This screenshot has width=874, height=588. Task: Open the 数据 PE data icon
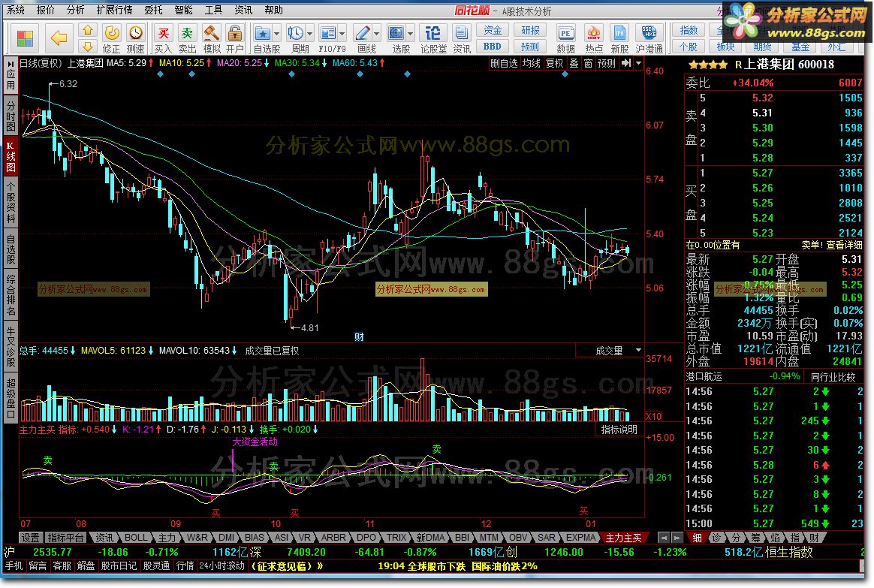565,38
